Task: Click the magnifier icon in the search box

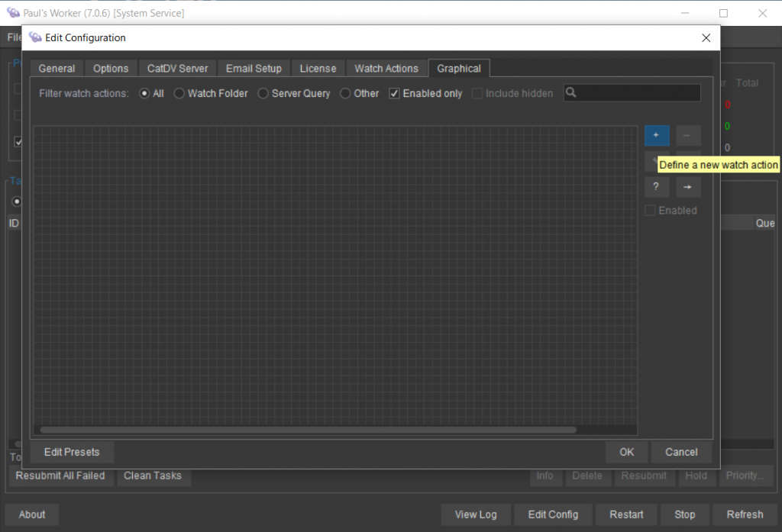Action: pyautogui.click(x=571, y=93)
